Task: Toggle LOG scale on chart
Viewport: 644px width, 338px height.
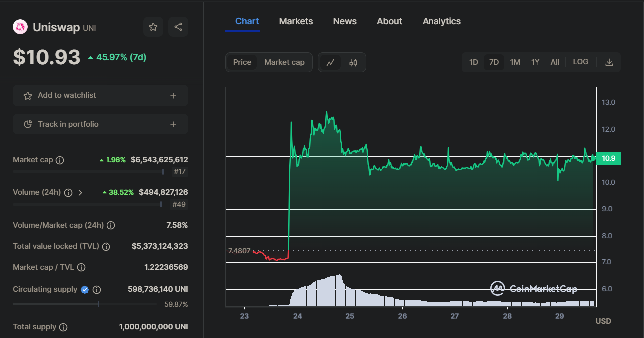Action: tap(580, 62)
